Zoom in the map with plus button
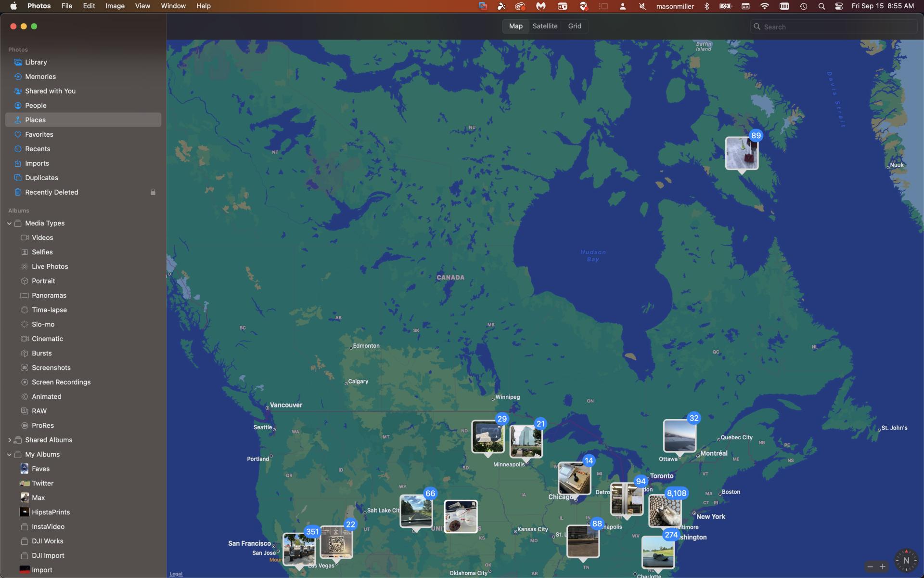Image resolution: width=924 pixels, height=578 pixels. 883,566
